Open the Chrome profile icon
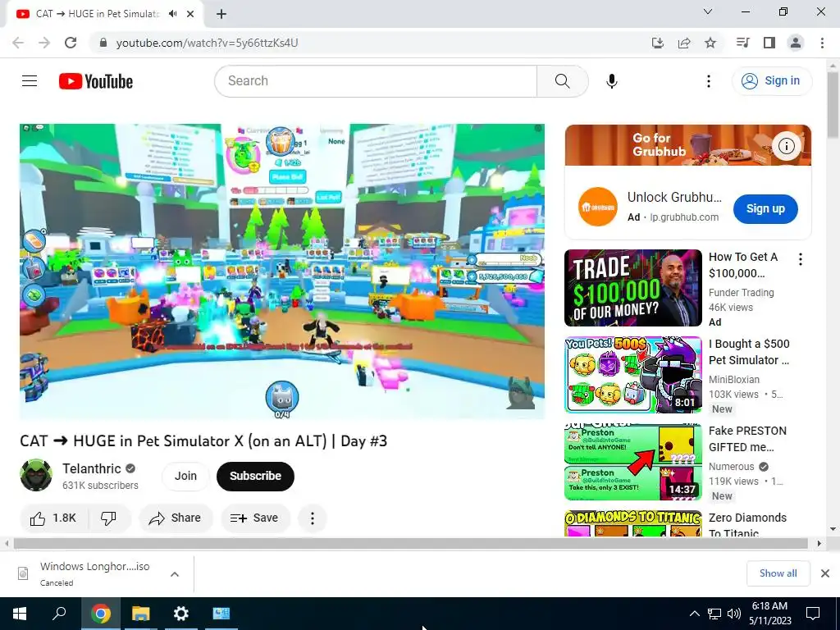840x630 pixels. click(x=796, y=43)
